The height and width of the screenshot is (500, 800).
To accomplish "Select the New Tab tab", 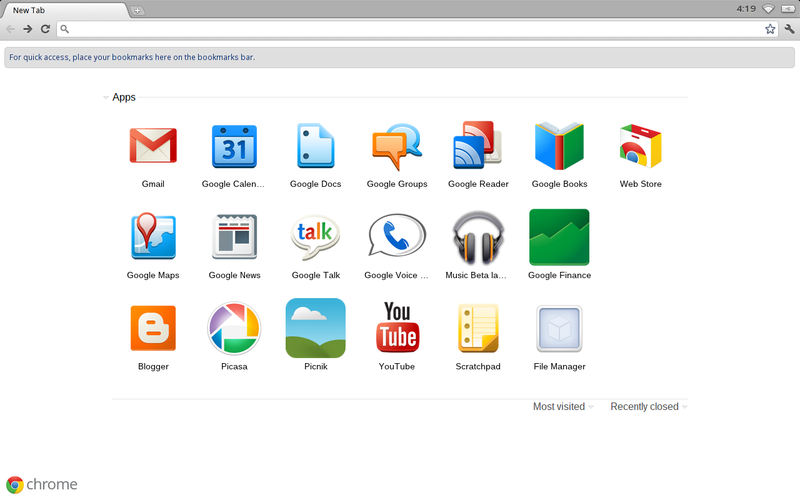I will pos(65,10).
